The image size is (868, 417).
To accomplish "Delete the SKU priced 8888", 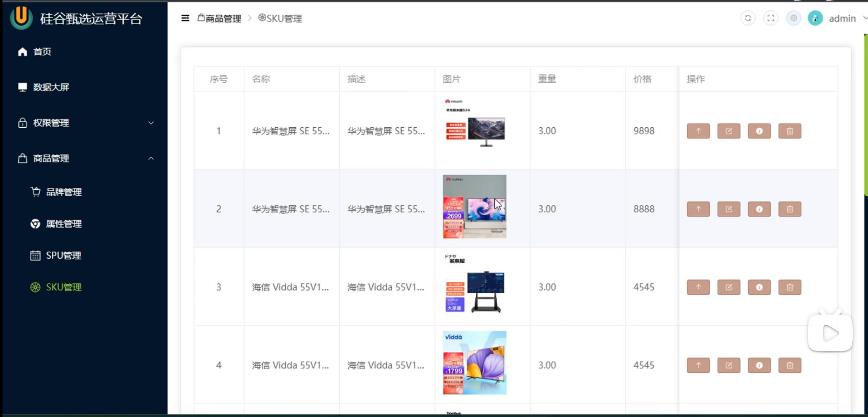I will coord(790,209).
